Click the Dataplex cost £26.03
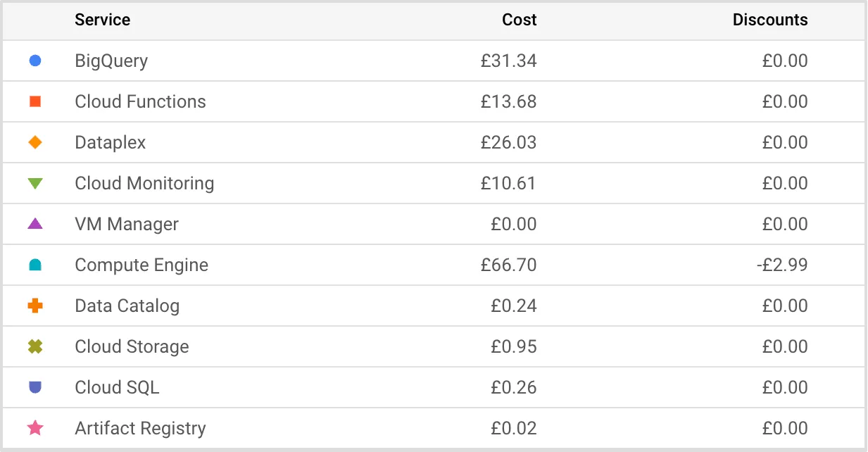The width and height of the screenshot is (868, 452). click(508, 142)
